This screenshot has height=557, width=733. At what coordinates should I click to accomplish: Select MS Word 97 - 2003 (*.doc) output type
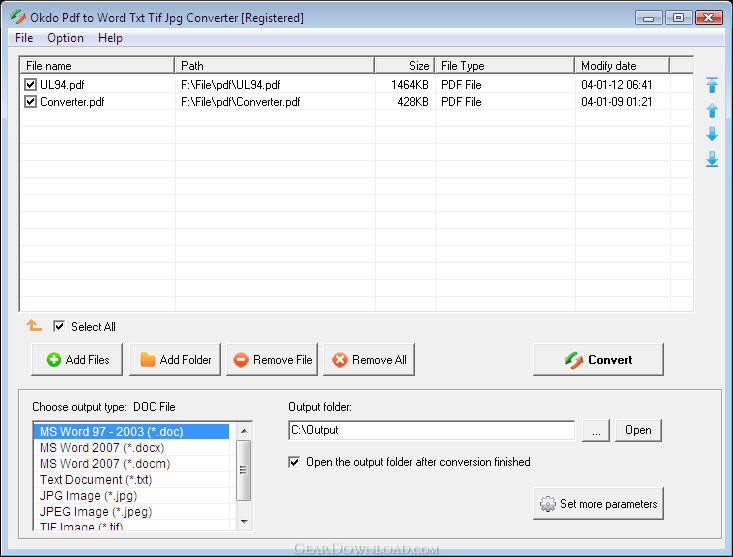[x=131, y=431]
